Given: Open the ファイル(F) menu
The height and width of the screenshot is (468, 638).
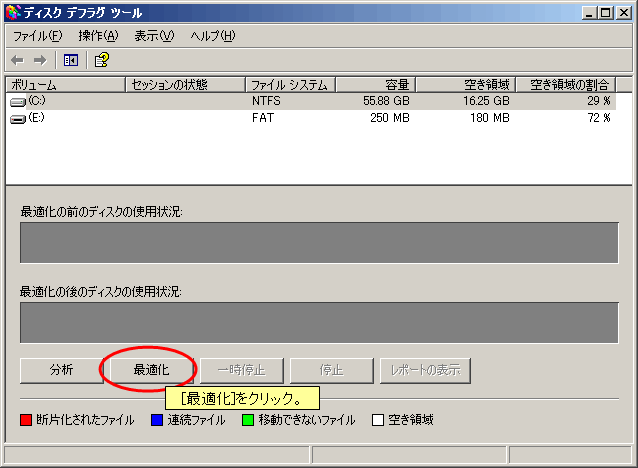Looking at the screenshot, I should click(x=37, y=36).
